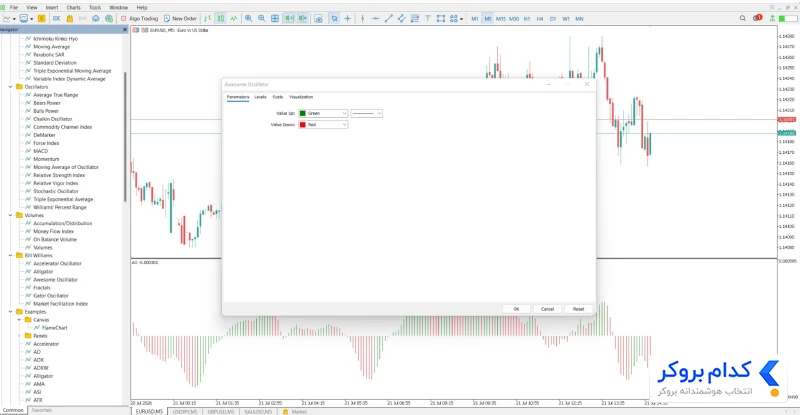Screen dimensions: 800x415
Task: Click the IDE MetaEditor toolbar icon
Action: pyautogui.click(x=56, y=18)
